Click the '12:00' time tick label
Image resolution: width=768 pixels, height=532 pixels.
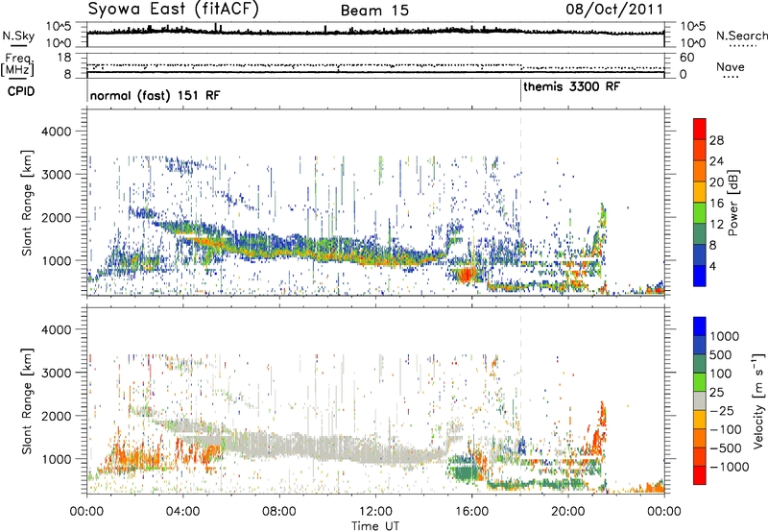point(375,512)
